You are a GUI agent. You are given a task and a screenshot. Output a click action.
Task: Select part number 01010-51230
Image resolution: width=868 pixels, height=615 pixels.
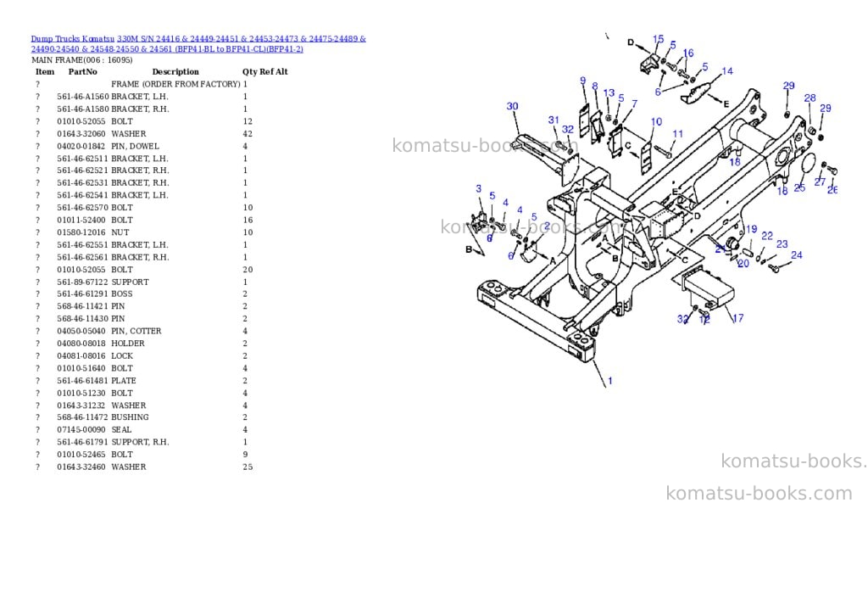81,394
